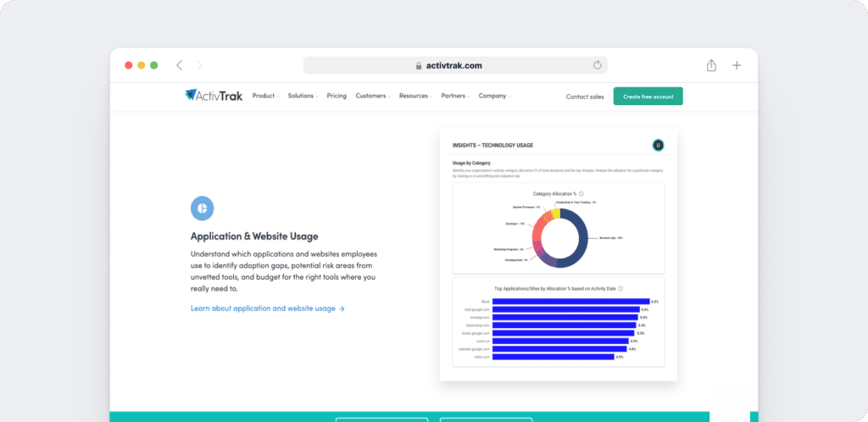Click the calendar.google.com label in the bar chart

(x=475, y=349)
